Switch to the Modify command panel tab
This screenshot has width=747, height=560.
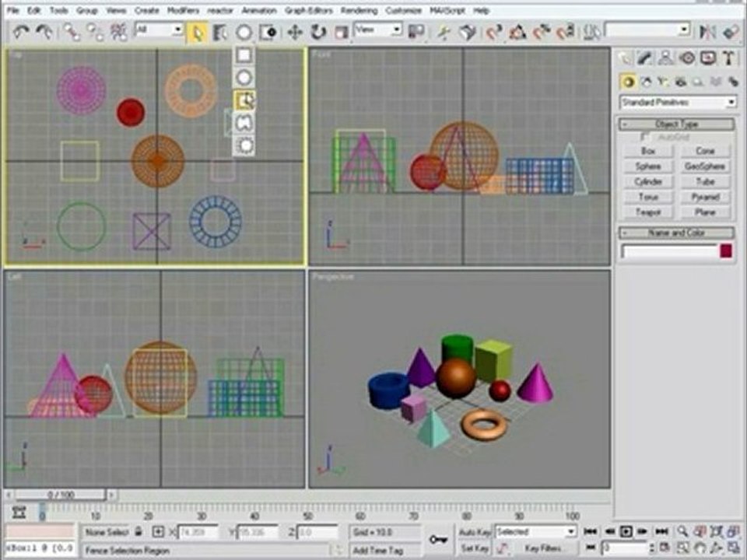(644, 58)
